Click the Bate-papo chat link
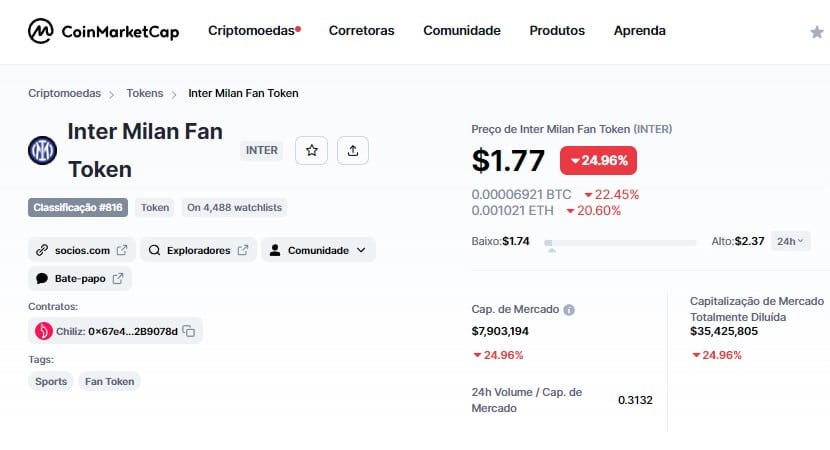The height and width of the screenshot is (450, 830). pyautogui.click(x=80, y=278)
